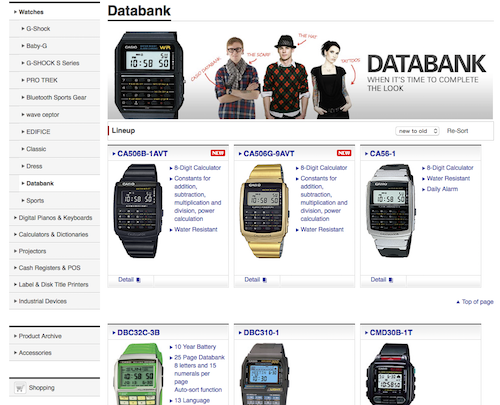Click the up arrow beside Top of page
500x405 pixels.
tap(458, 302)
